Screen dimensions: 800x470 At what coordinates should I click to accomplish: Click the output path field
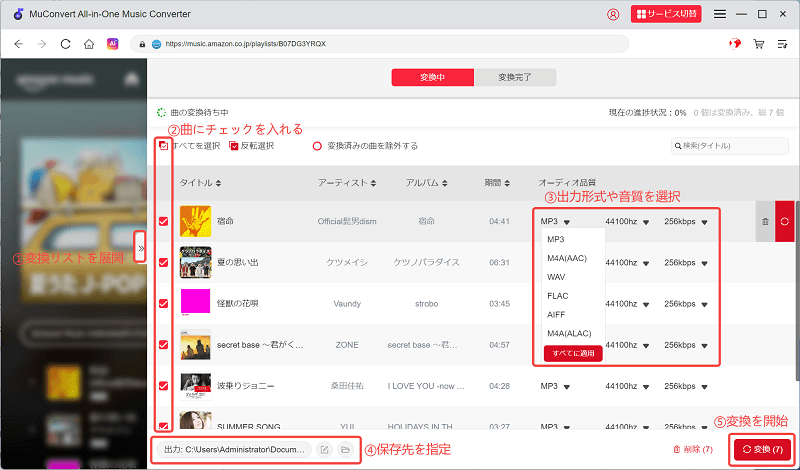coord(234,450)
